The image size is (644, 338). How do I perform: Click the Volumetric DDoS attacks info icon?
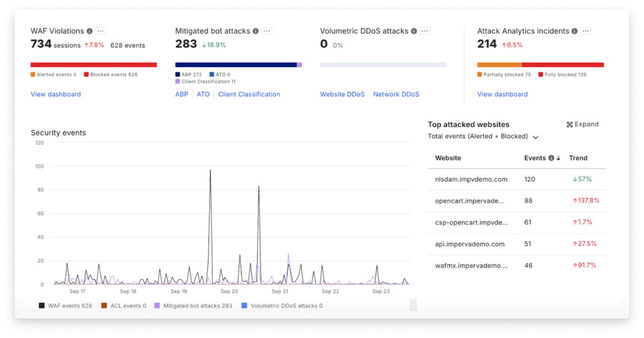(414, 31)
